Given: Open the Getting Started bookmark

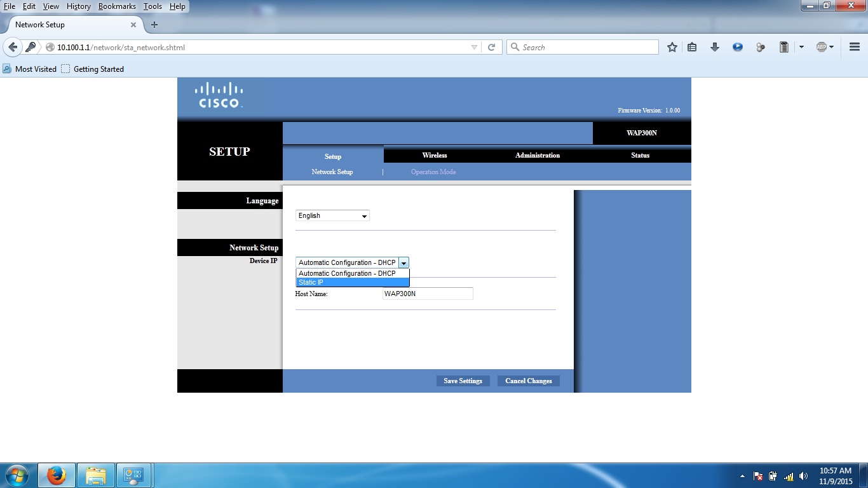Looking at the screenshot, I should pos(93,69).
